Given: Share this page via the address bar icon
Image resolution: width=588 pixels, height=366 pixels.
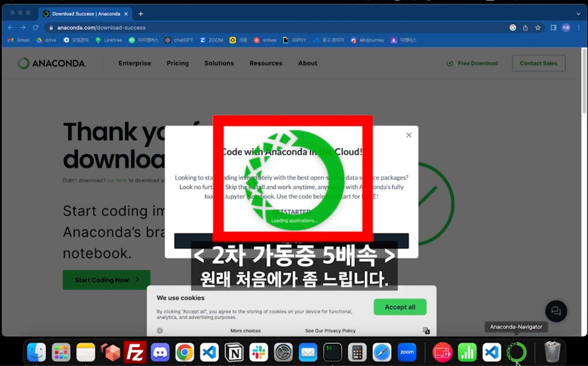Looking at the screenshot, I should point(525,28).
